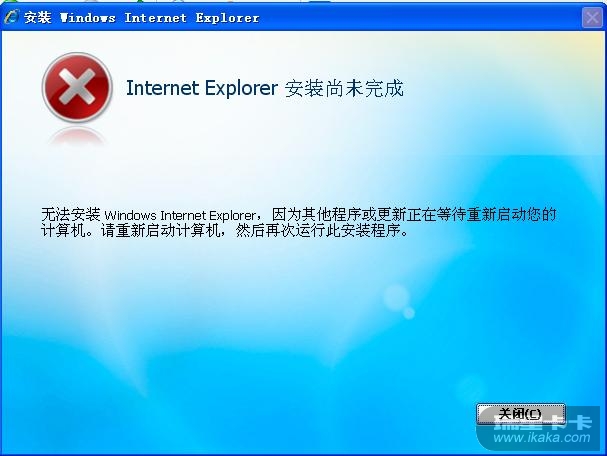This screenshot has width=607, height=456.
Task: Close the dialog using title bar X
Action: point(592,18)
